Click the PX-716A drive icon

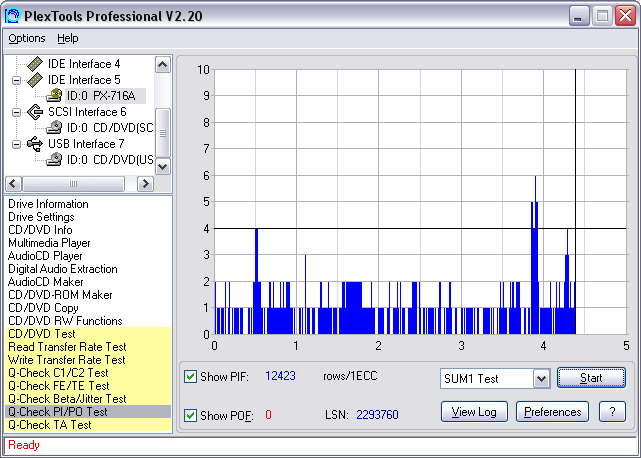pyautogui.click(x=54, y=96)
